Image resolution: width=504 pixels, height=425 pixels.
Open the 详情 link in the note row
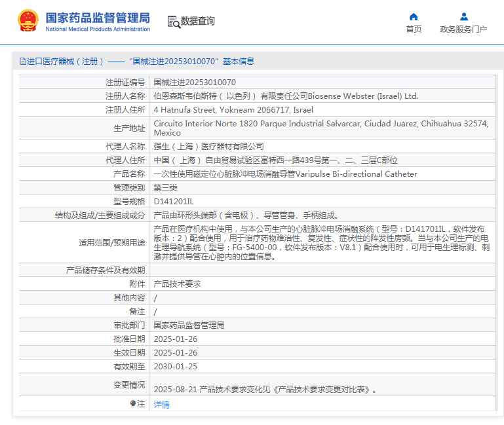click(x=161, y=405)
